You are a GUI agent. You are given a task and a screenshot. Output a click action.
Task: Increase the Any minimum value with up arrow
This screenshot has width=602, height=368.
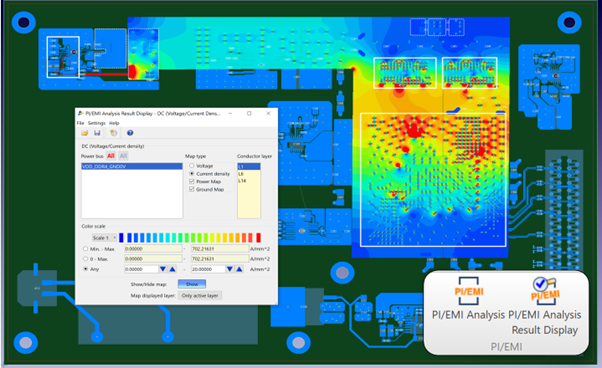tap(172, 269)
